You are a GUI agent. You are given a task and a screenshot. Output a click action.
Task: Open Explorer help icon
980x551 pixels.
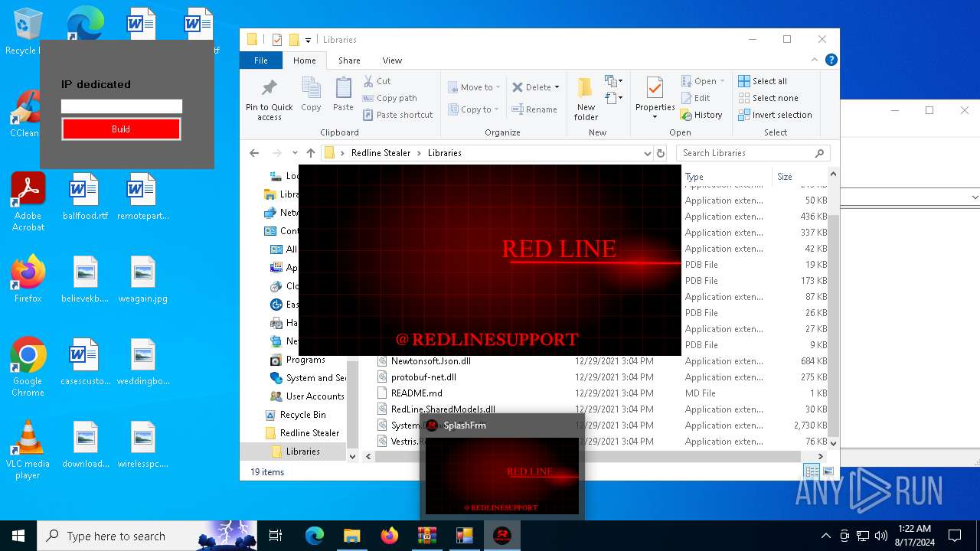click(831, 60)
